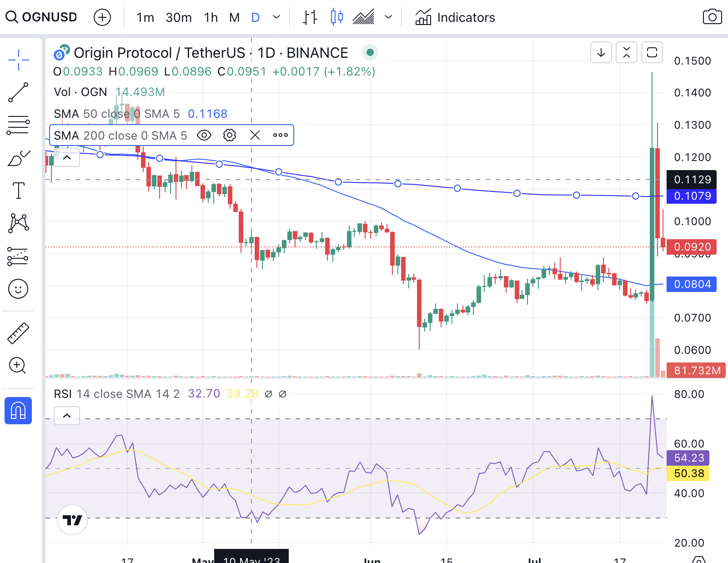Viewport: 728px width, 563px height.
Task: Switch to the 1m timeframe
Action: [145, 17]
